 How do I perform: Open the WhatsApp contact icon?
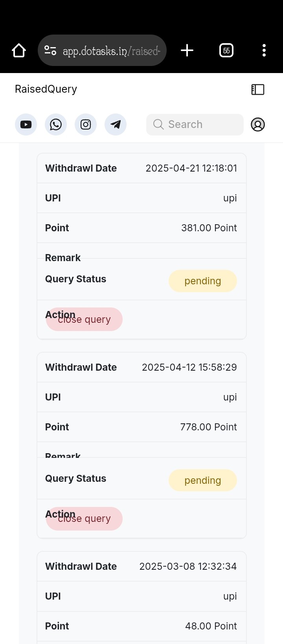tap(56, 124)
